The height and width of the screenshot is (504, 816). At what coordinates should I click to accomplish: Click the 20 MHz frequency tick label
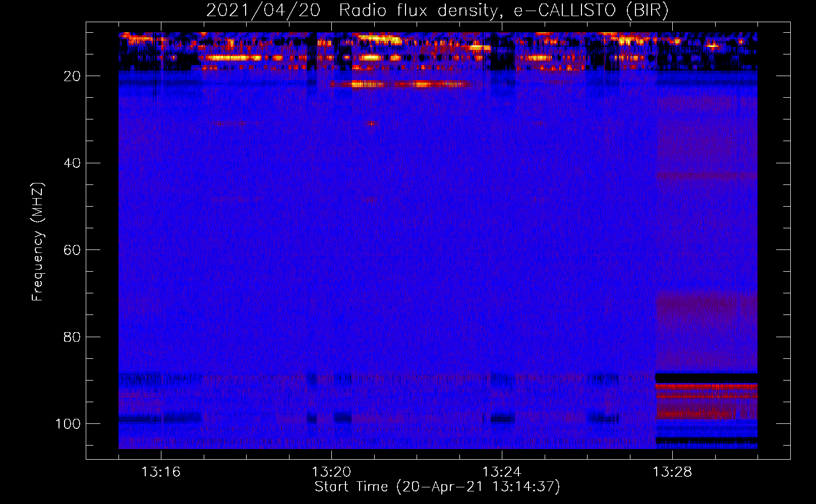pyautogui.click(x=72, y=76)
